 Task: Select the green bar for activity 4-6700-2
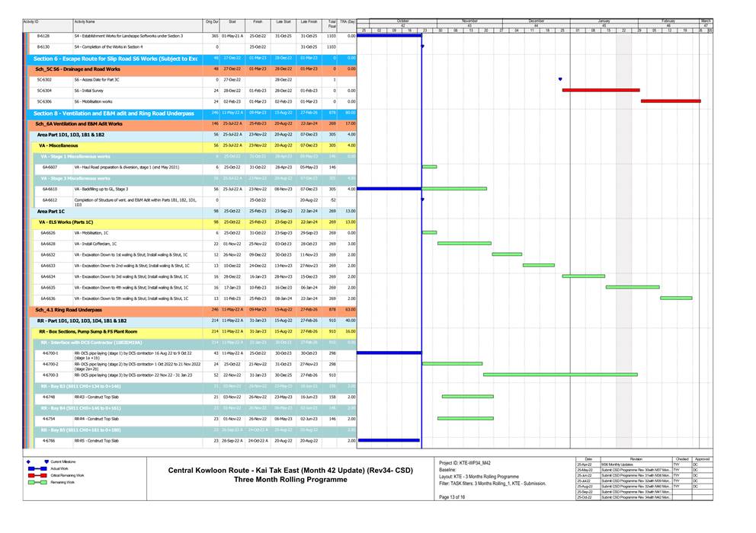(x=452, y=364)
